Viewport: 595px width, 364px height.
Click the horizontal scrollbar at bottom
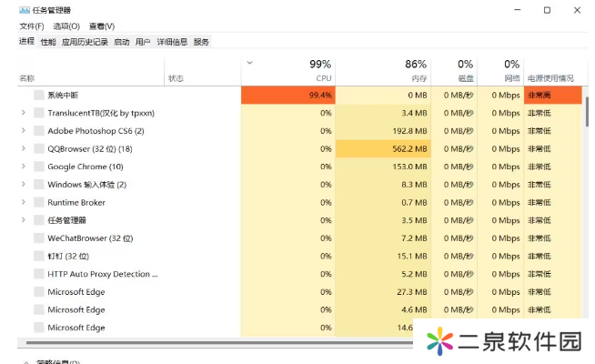pyautogui.click(x=219, y=343)
